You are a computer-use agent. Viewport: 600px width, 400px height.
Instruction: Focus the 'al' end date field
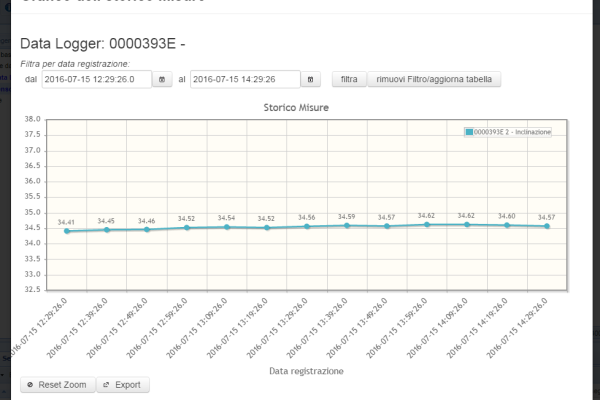click(245, 79)
